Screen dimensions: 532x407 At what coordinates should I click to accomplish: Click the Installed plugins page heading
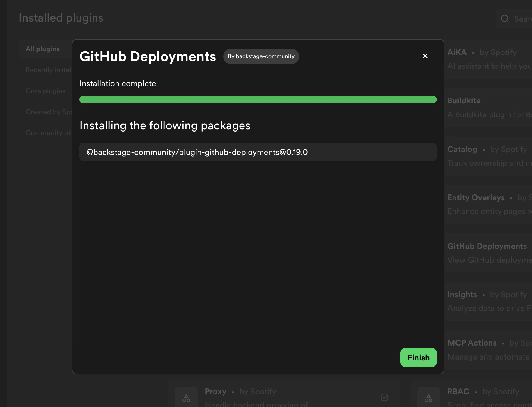coord(61,18)
